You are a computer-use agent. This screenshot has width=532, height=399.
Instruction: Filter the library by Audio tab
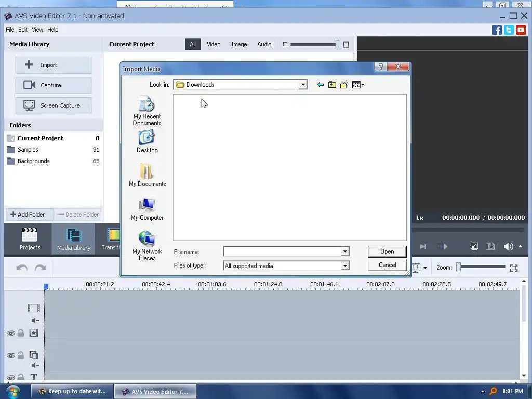(x=264, y=44)
